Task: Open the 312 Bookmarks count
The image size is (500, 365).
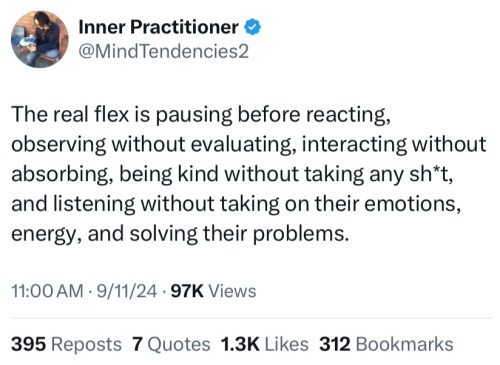Action: click(386, 344)
